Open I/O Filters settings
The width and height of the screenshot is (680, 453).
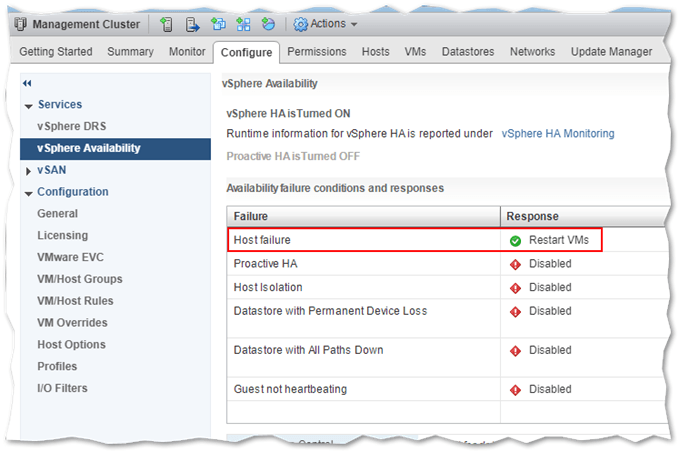[62, 388]
